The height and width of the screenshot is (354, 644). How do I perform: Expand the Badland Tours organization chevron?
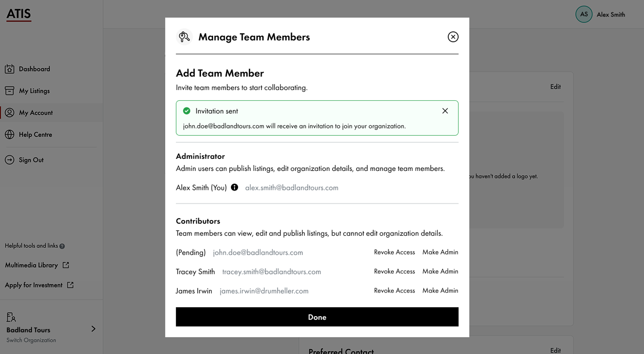click(x=93, y=329)
